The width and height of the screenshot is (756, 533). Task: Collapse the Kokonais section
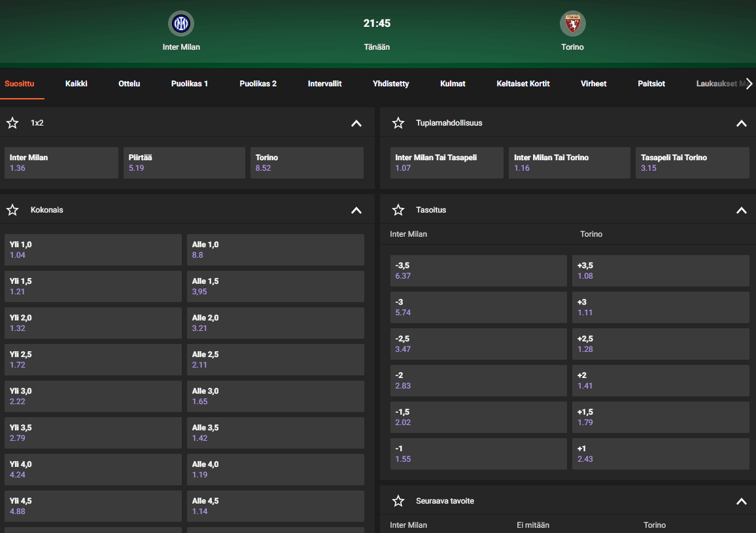coord(356,210)
